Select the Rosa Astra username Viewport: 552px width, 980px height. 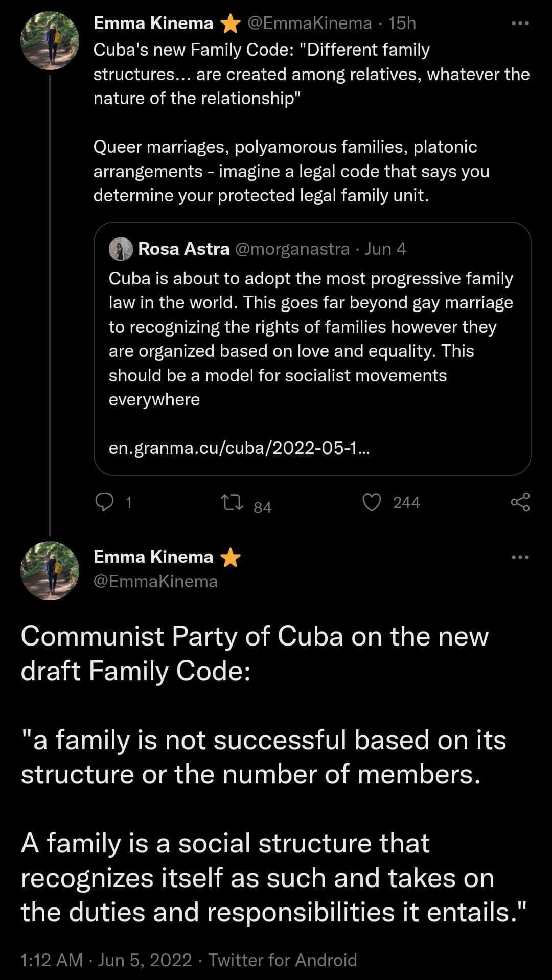(184, 249)
